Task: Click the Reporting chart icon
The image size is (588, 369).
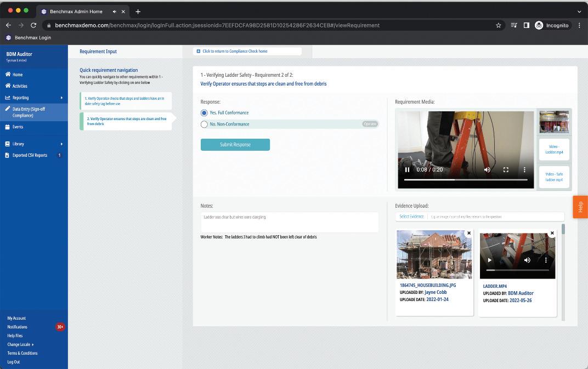Action: tap(8, 98)
